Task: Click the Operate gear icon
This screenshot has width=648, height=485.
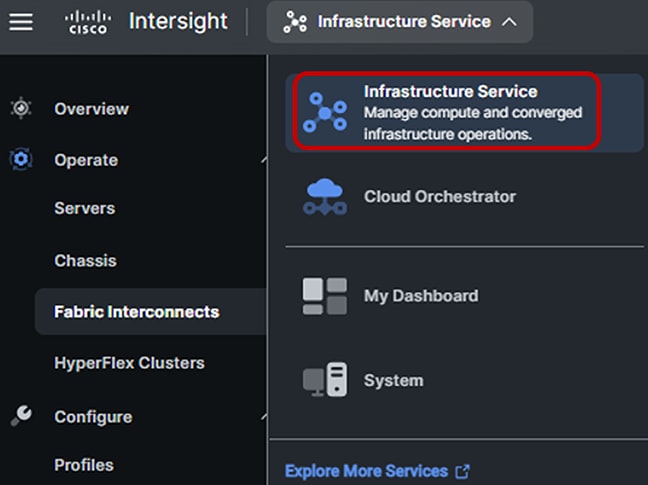Action: pyautogui.click(x=21, y=159)
